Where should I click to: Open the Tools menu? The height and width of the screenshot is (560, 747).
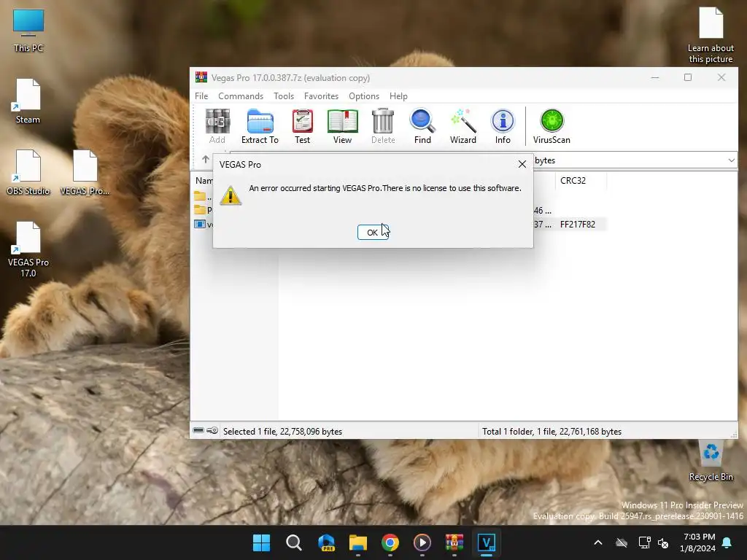coord(284,96)
